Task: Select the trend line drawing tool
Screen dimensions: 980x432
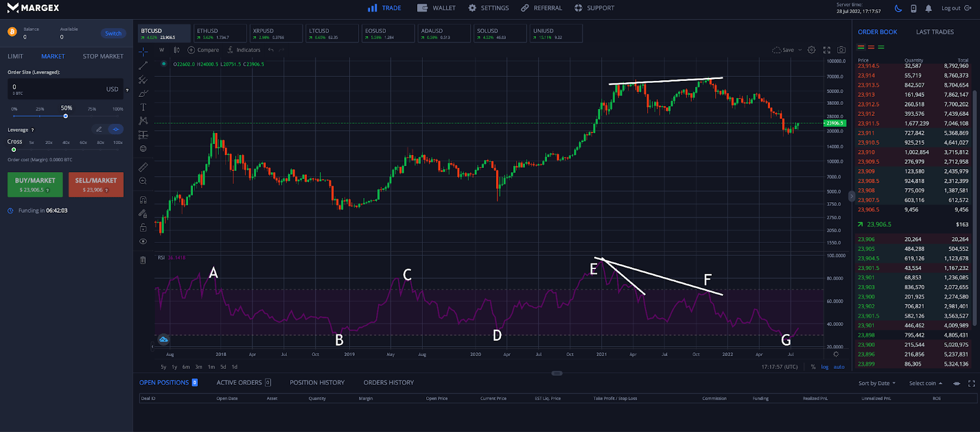Action: coord(143,66)
